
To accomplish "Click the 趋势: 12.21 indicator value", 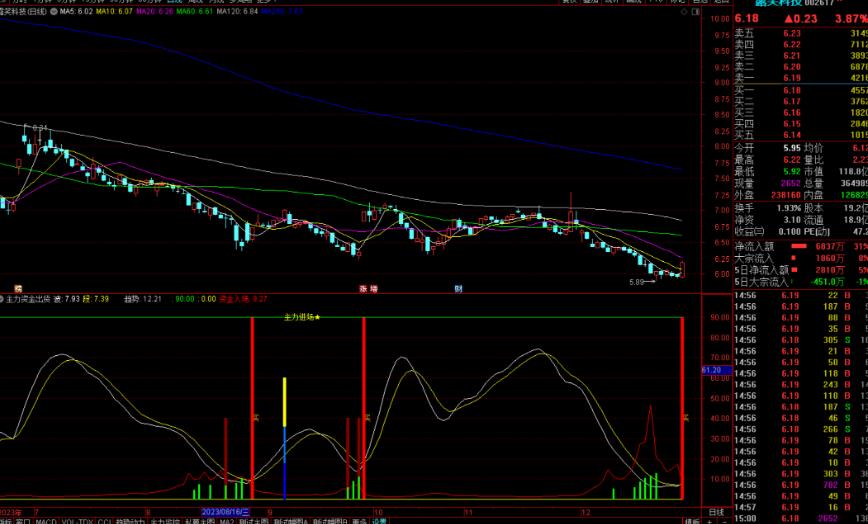I will click(143, 299).
